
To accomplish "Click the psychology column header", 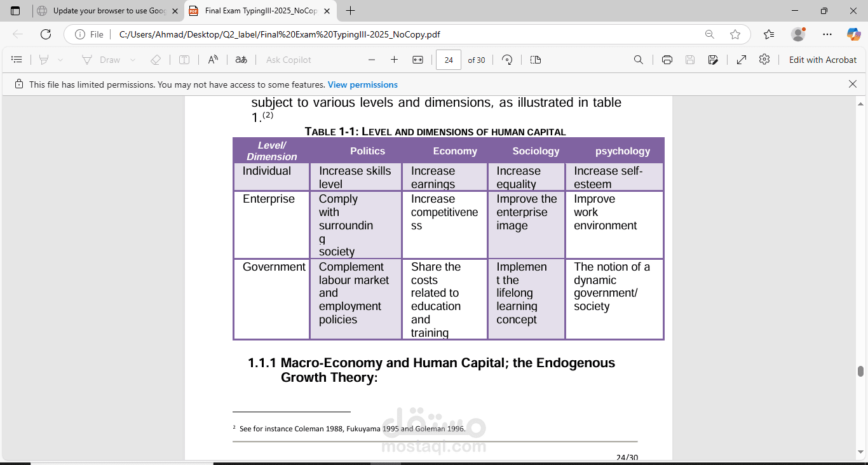I will pos(623,151).
